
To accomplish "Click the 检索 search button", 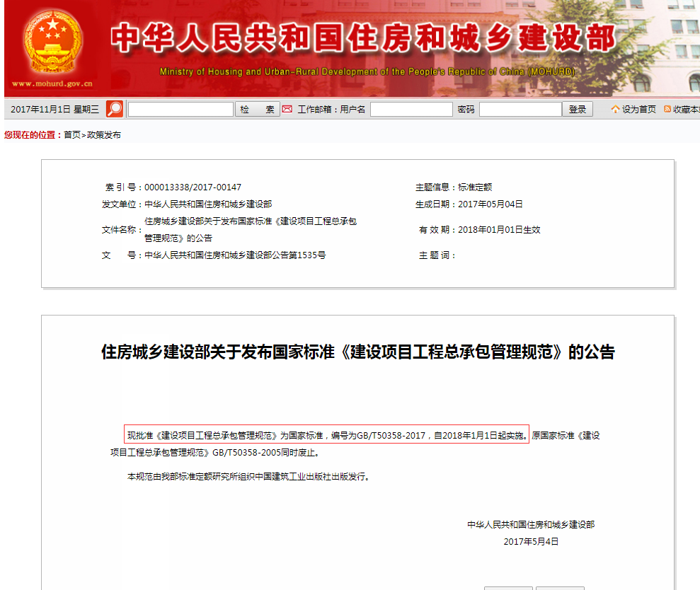I will [257, 110].
